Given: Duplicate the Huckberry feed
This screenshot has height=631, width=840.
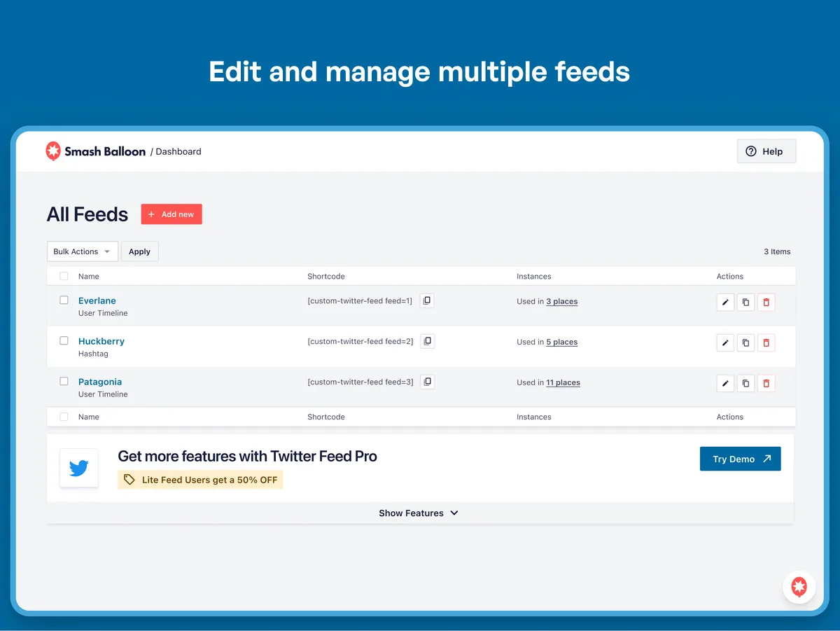Looking at the screenshot, I should 745,343.
